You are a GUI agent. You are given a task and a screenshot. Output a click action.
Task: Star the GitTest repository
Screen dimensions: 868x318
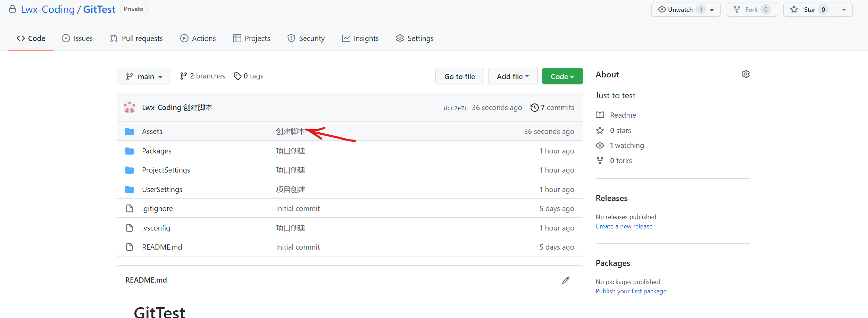pyautogui.click(x=809, y=9)
